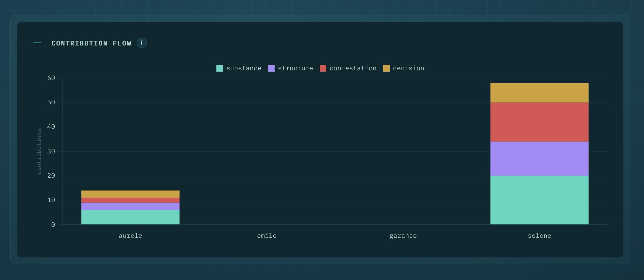Viewport: 644px width, 280px height.
Task: Click the aurele axis label
Action: click(130, 236)
